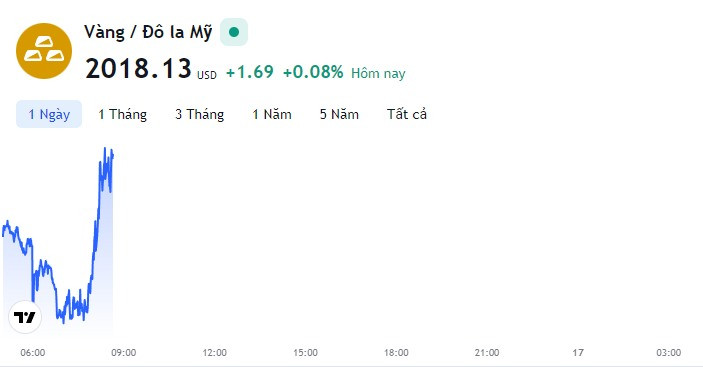Open the Vàng / Đô la Mỹ title

click(148, 33)
